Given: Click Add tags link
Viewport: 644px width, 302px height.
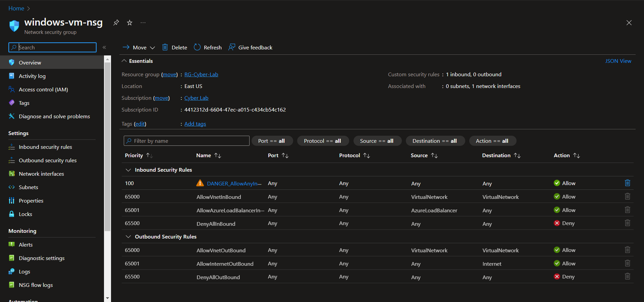Looking at the screenshot, I should pyautogui.click(x=195, y=124).
